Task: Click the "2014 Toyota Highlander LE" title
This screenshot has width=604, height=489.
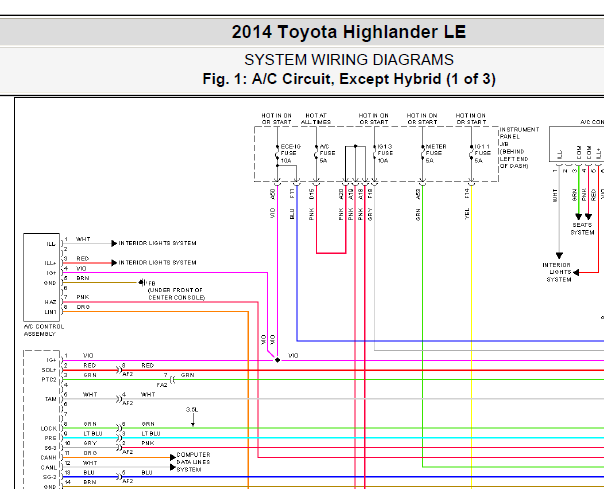Action: click(x=349, y=32)
